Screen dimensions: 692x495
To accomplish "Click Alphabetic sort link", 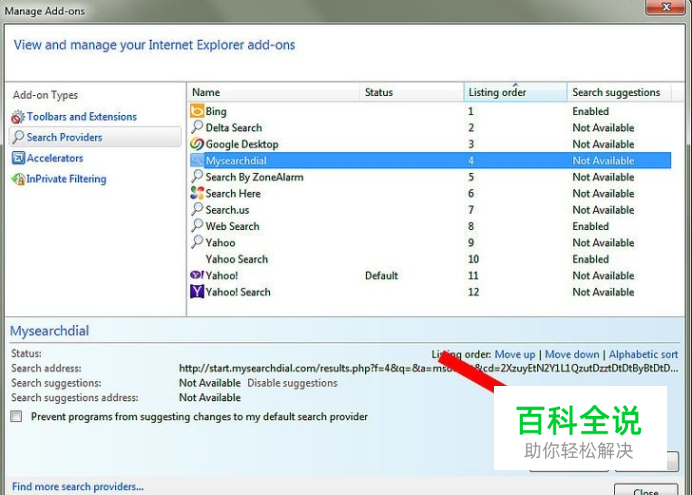I will 643,354.
